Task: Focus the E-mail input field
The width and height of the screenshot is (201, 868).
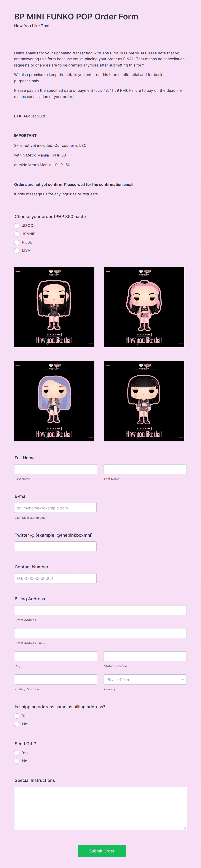Action: click(x=55, y=508)
